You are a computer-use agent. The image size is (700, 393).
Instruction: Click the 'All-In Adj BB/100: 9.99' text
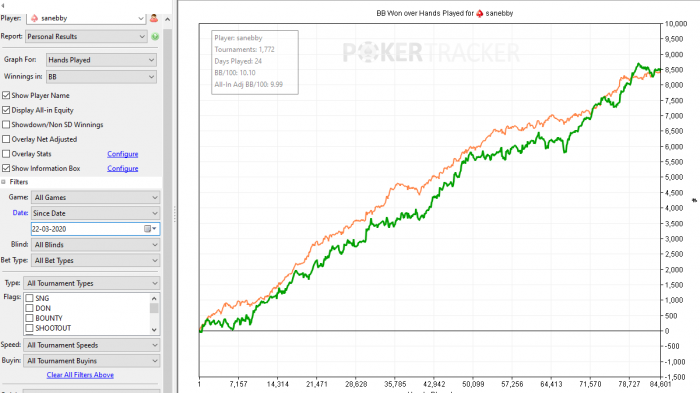coord(249,84)
